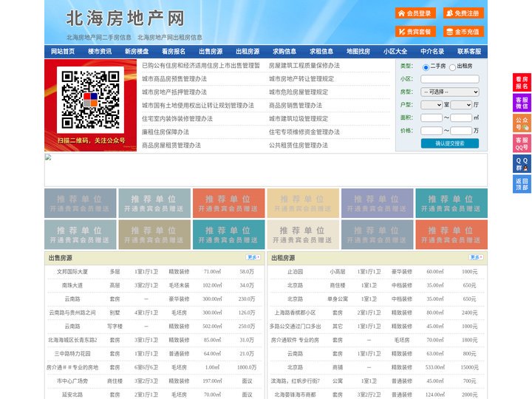This screenshot has width=532, height=399.
Task: Open 北海房地产网二手房信息 header link
Action: click(99, 38)
